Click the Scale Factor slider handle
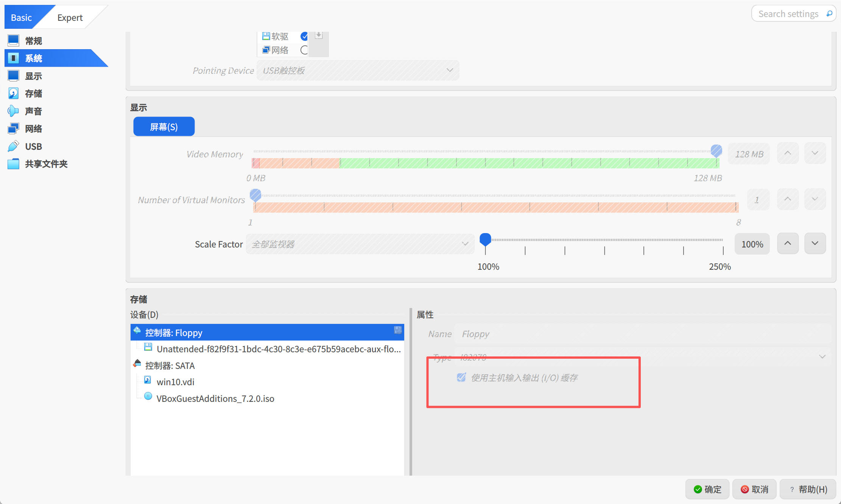The height and width of the screenshot is (504, 841). 485,239
